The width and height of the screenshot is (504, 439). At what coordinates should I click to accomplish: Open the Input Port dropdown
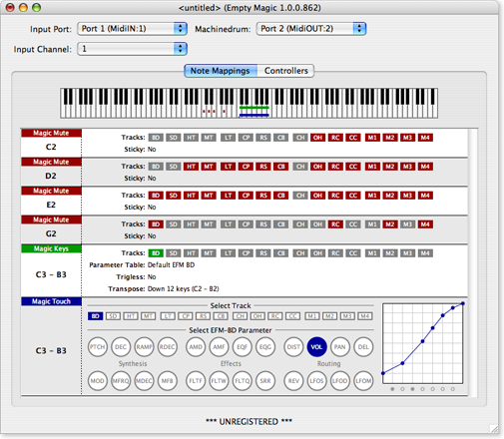pos(133,29)
